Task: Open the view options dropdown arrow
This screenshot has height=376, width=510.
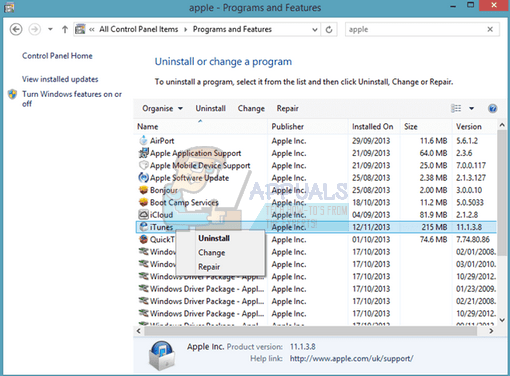Action: 471,108
